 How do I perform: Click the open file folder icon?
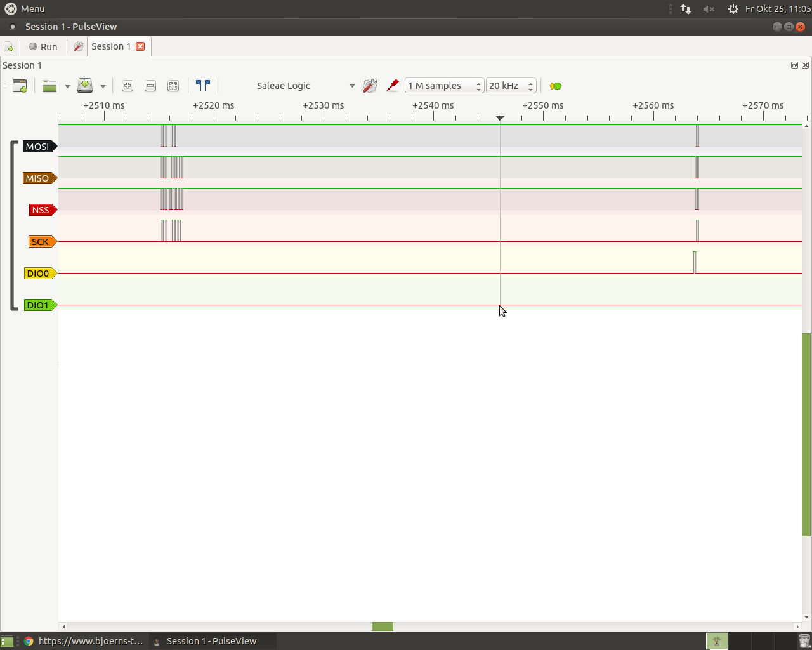(x=49, y=86)
